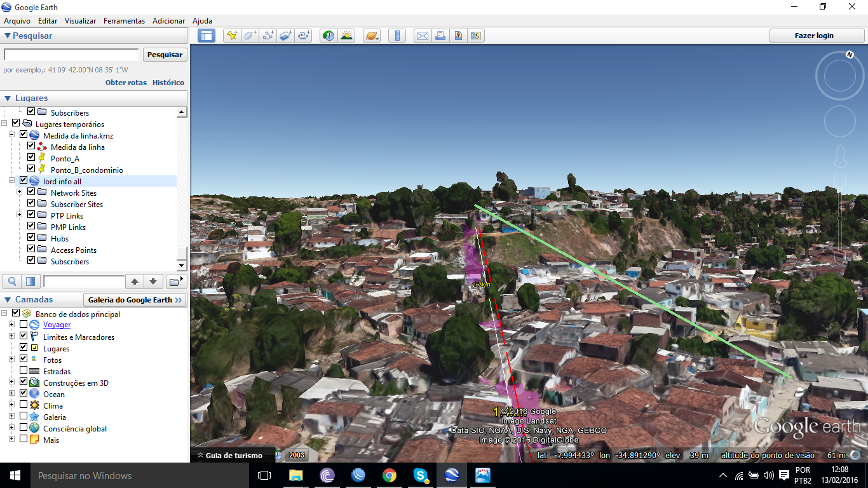Viewport: 868px width, 488px height.
Task: Open Google Chrome from the taskbar
Action: [390, 475]
